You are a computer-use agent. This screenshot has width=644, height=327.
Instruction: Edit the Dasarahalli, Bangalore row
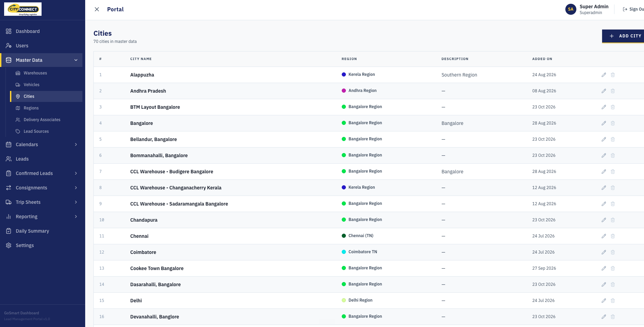(604, 284)
